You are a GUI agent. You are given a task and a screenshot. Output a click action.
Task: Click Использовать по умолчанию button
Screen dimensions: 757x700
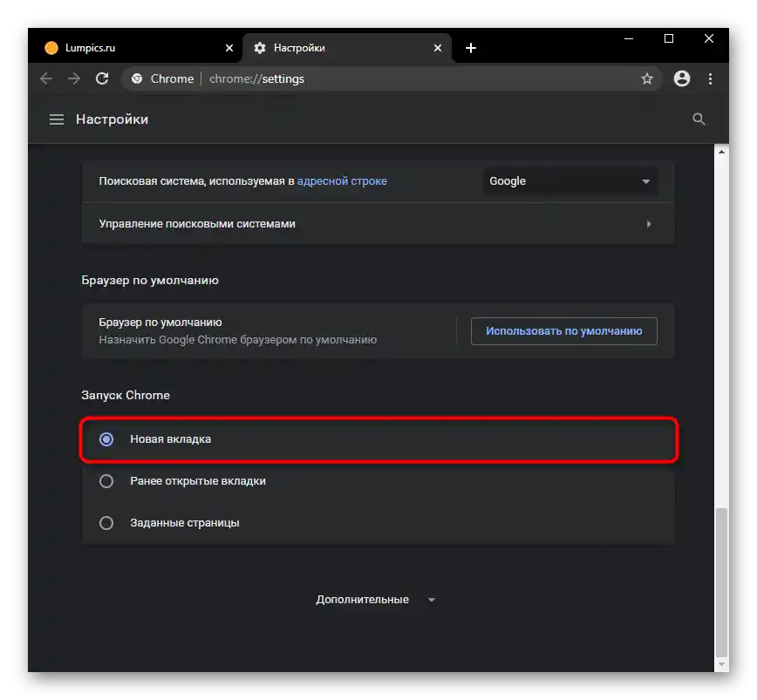(x=564, y=331)
